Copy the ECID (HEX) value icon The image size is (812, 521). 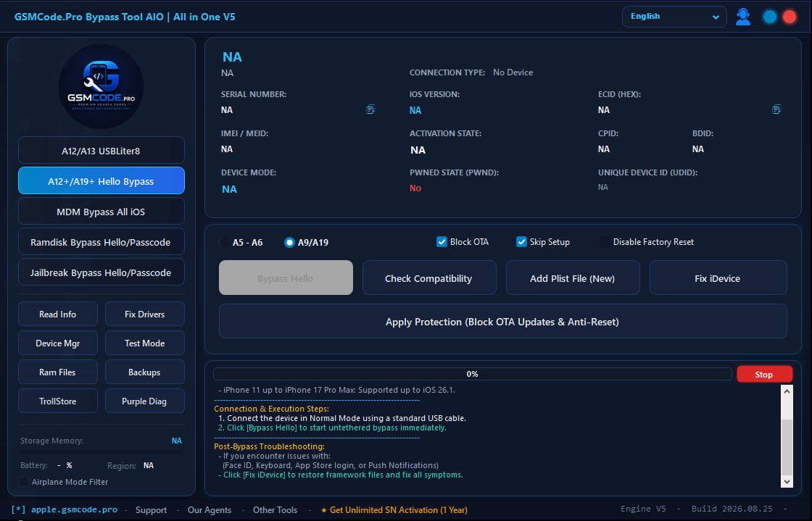[x=776, y=109]
